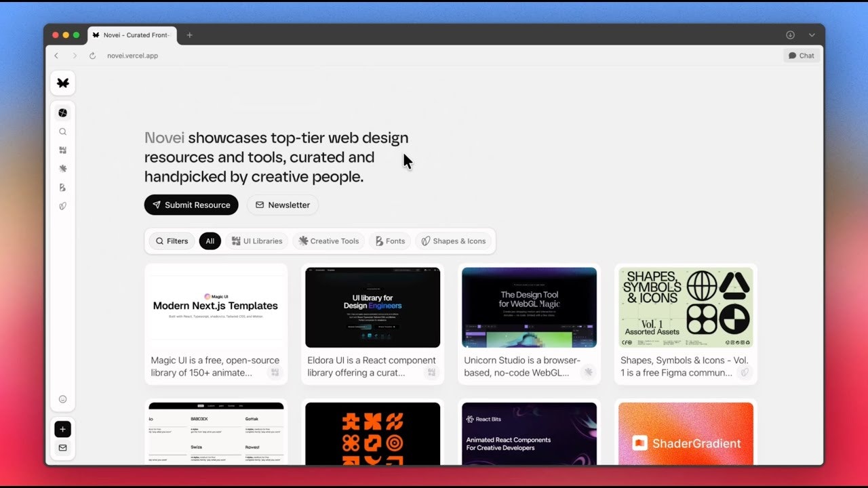
Task: Select the All filter tab
Action: (210, 241)
